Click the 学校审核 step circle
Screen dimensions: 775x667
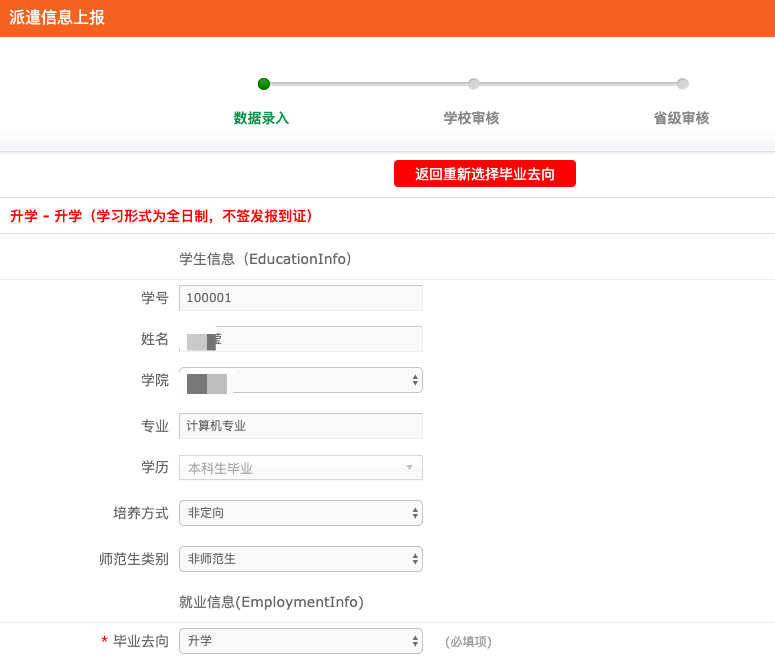coord(473,84)
